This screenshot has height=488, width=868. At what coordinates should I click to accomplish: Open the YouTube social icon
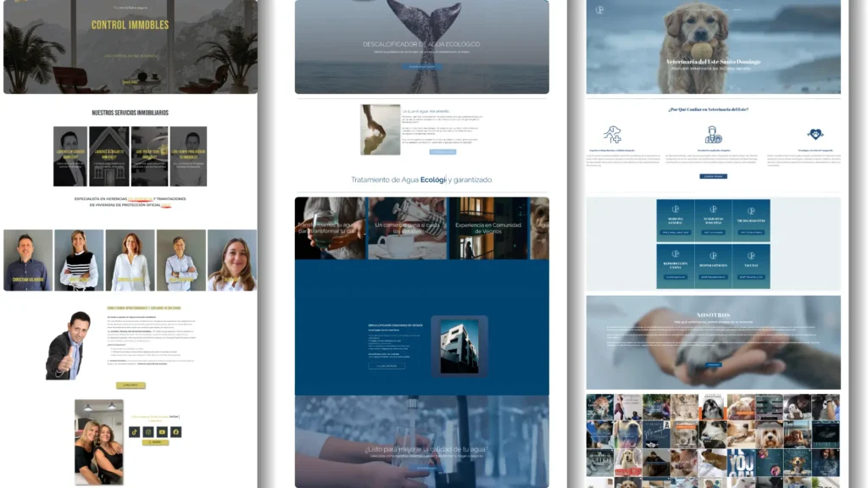click(162, 432)
